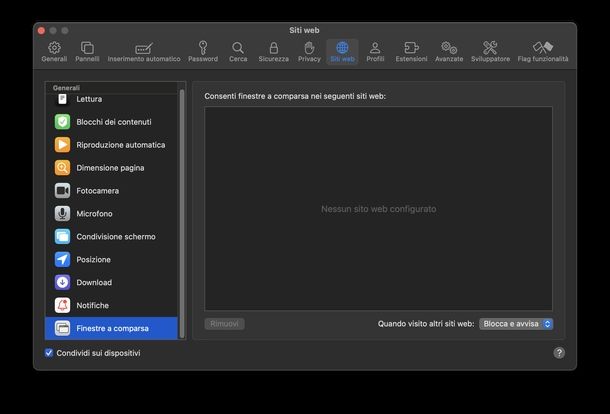Open the Sviluppatore tools icon

pos(490,52)
